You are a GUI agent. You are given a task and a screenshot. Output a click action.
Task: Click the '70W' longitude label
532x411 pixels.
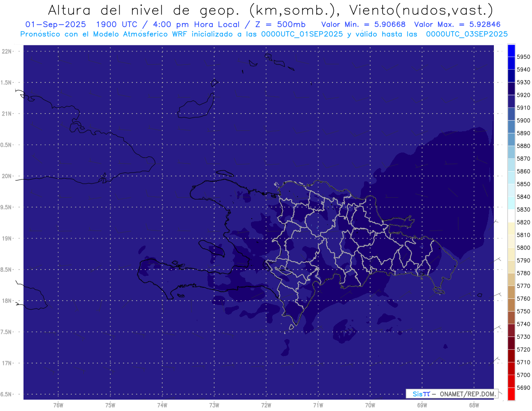tap(370, 405)
